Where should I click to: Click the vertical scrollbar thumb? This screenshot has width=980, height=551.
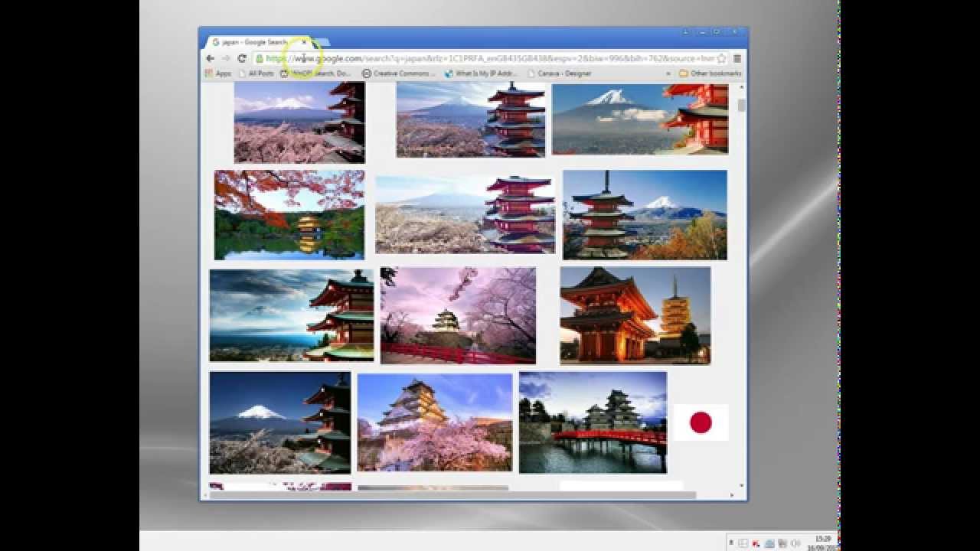point(741,105)
